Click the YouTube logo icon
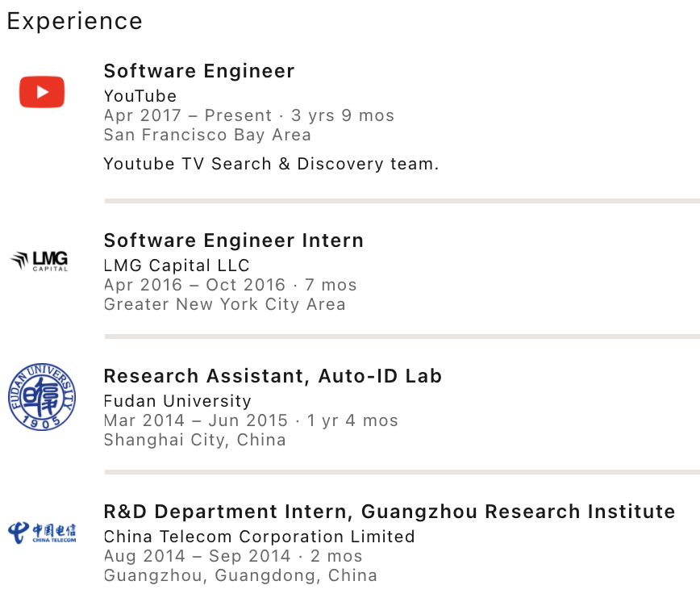 (42, 92)
